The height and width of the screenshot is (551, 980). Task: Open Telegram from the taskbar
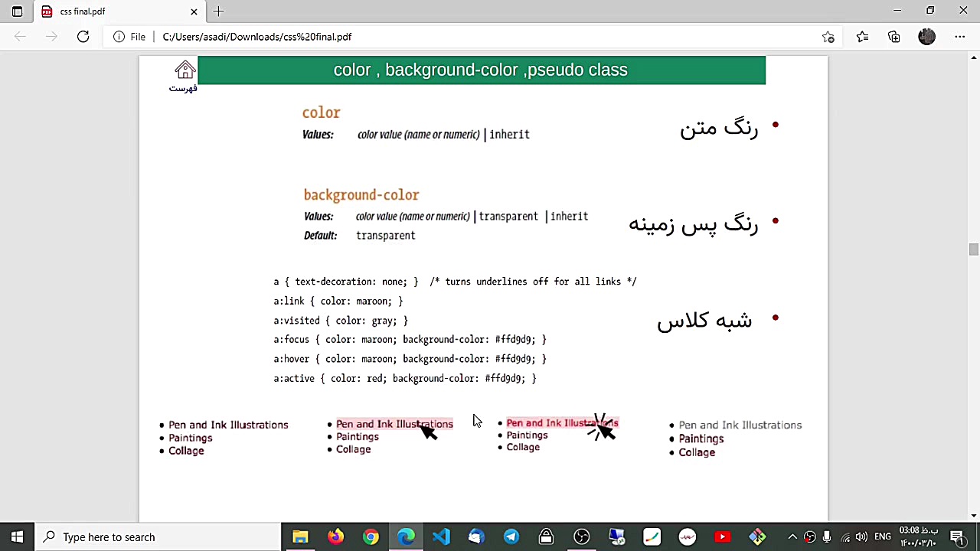point(511,536)
